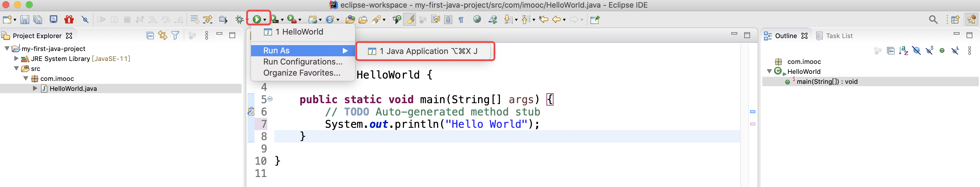The height and width of the screenshot is (187, 980).
Task: Expand the HelloWorld.java file node
Action: click(x=35, y=88)
